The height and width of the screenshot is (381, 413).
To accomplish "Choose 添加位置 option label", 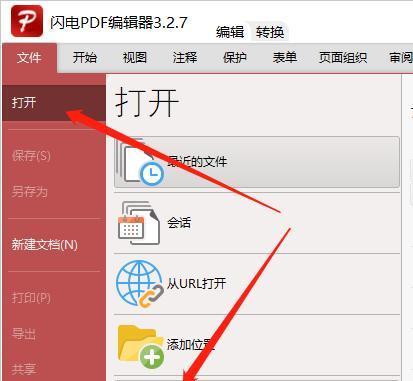I will tap(190, 345).
